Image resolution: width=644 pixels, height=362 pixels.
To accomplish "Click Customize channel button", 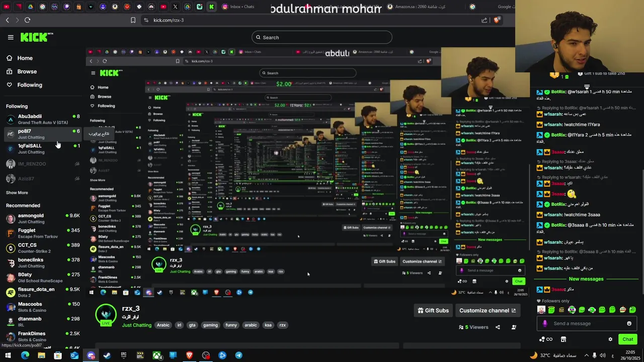I will pos(488,310).
